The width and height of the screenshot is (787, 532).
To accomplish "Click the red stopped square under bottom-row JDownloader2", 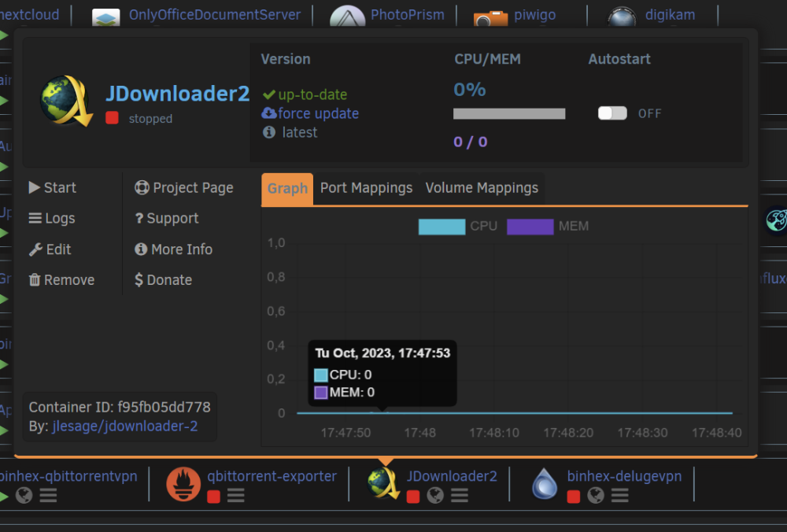I will coord(413,497).
